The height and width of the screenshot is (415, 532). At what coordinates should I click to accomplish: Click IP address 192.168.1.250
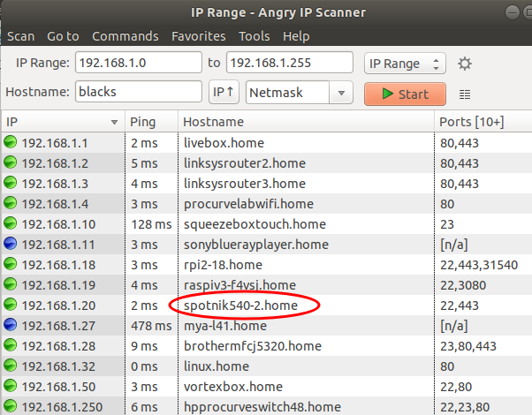coord(62,407)
